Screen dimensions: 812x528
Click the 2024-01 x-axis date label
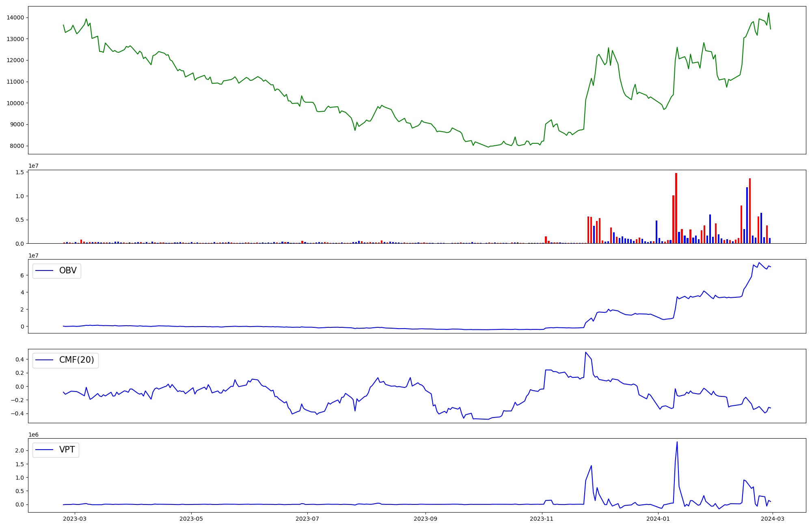coord(658,519)
